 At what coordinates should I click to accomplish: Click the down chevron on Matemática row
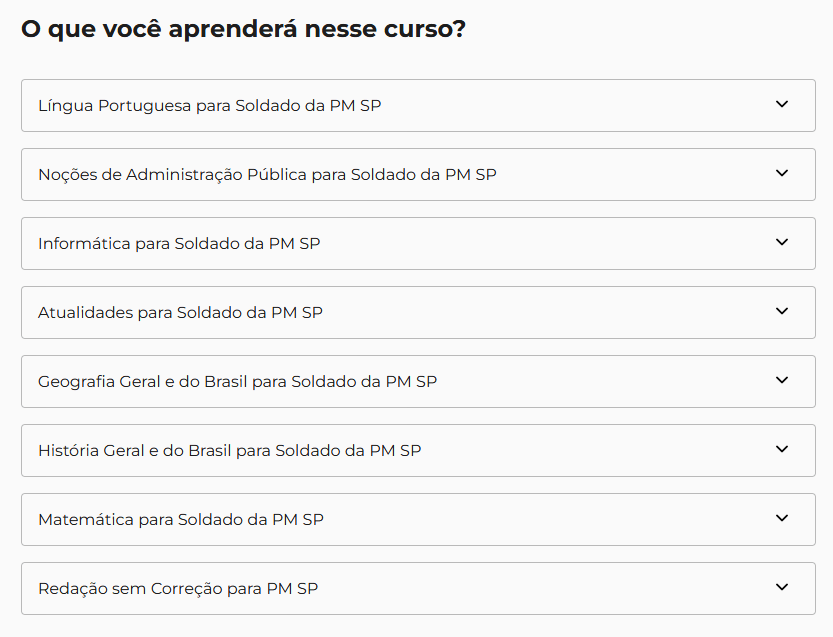coord(782,518)
